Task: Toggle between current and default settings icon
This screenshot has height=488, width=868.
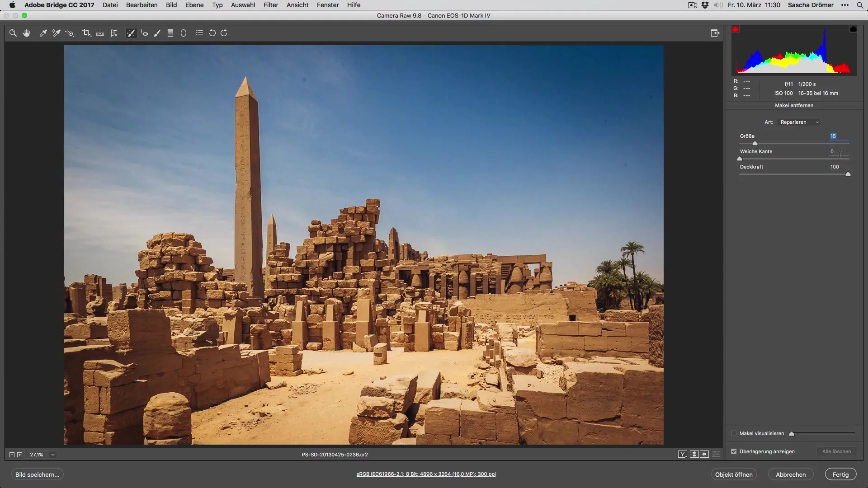Action: tap(716, 455)
